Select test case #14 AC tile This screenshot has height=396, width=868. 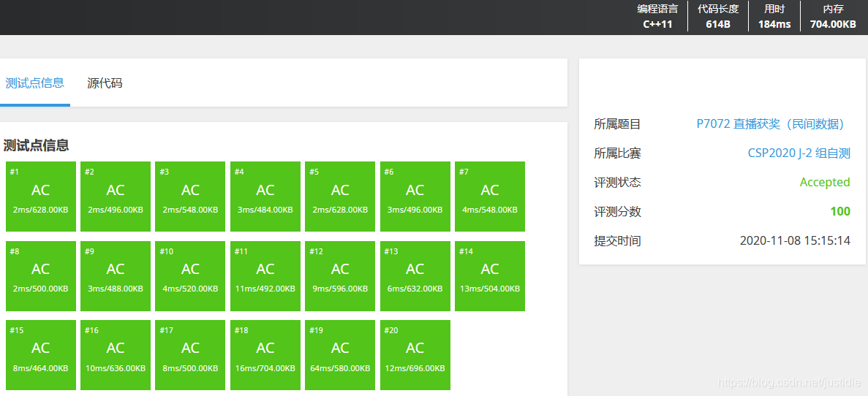(490, 276)
